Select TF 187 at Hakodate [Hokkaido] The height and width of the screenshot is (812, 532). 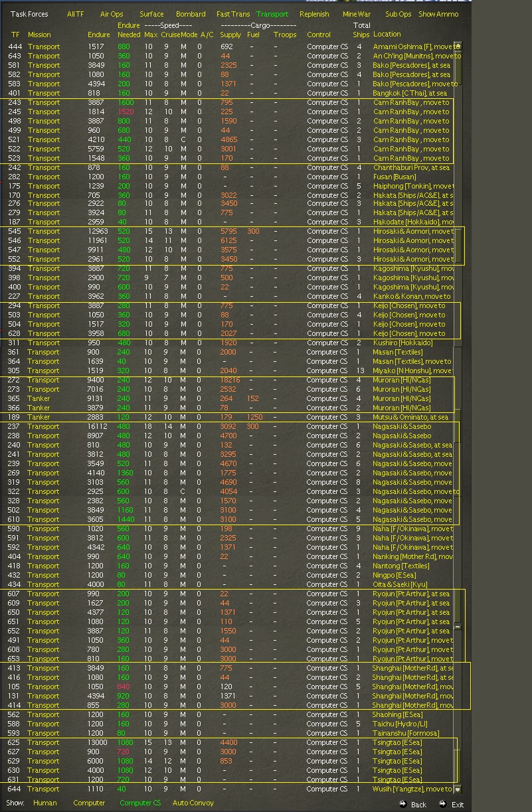(x=230, y=222)
